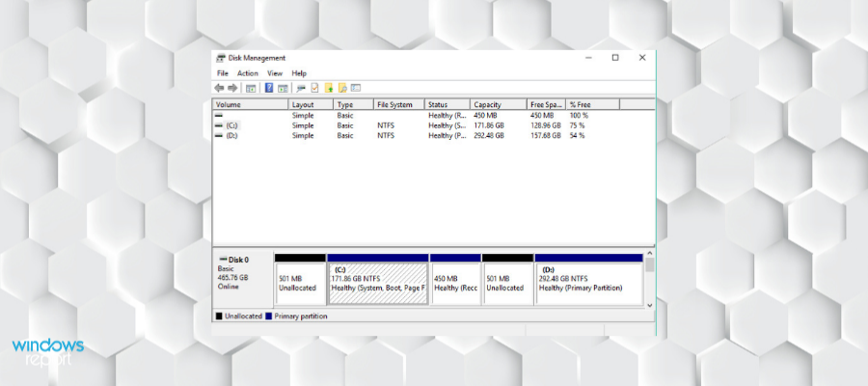Click the disk connect toolbar icon
This screenshot has height=386, width=868.
(301, 88)
